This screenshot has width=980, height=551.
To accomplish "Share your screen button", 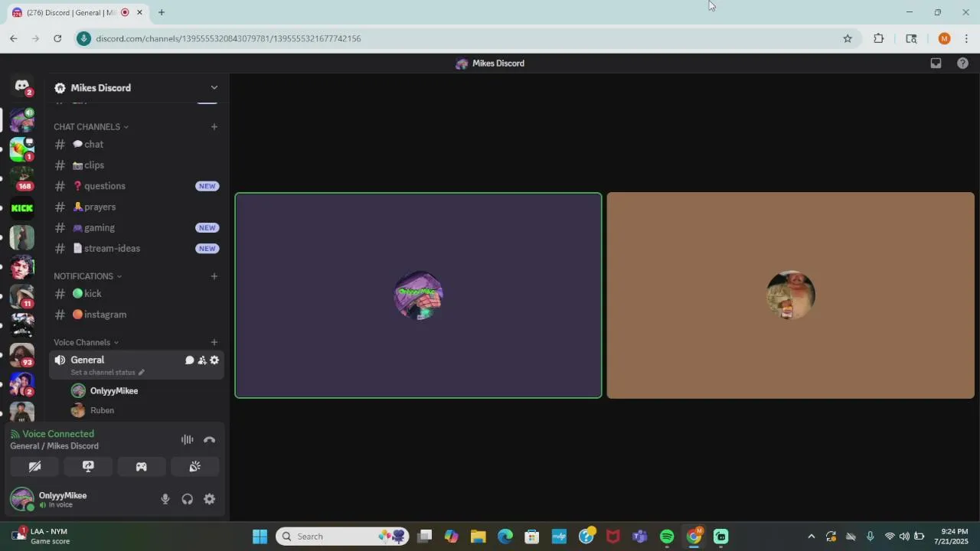I will (x=88, y=467).
